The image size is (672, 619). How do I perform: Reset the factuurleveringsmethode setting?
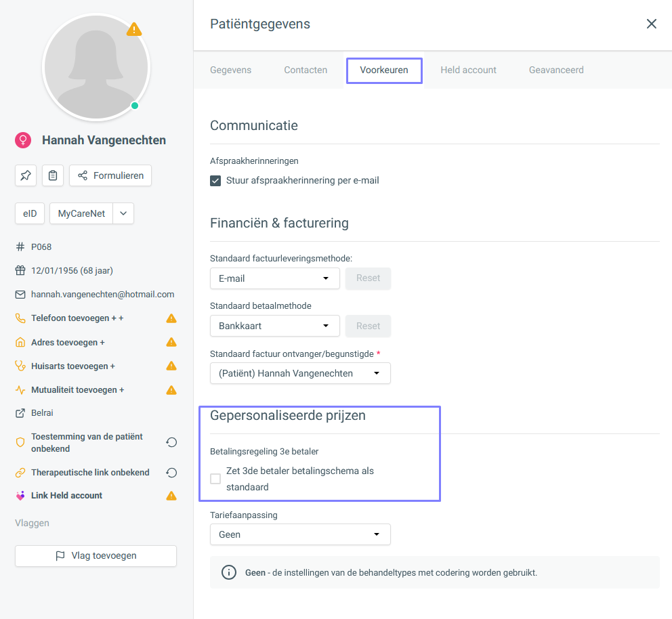pyautogui.click(x=368, y=278)
